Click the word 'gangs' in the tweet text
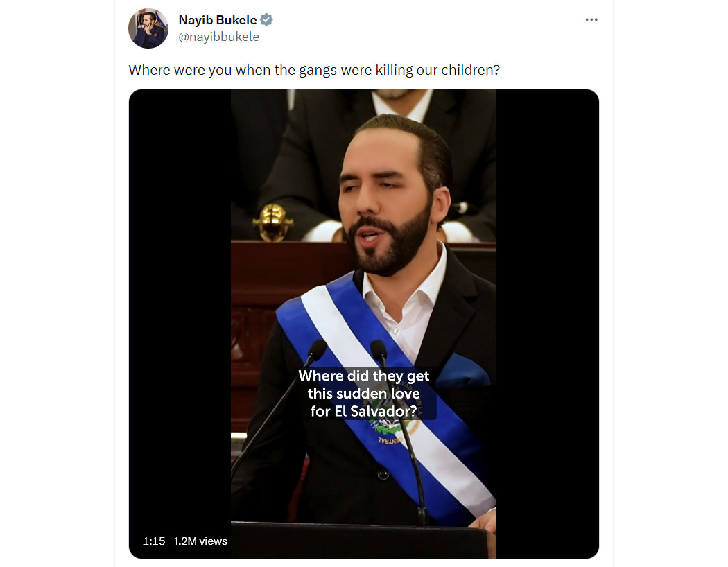Viewport: 728px width, 567px height. point(318,71)
